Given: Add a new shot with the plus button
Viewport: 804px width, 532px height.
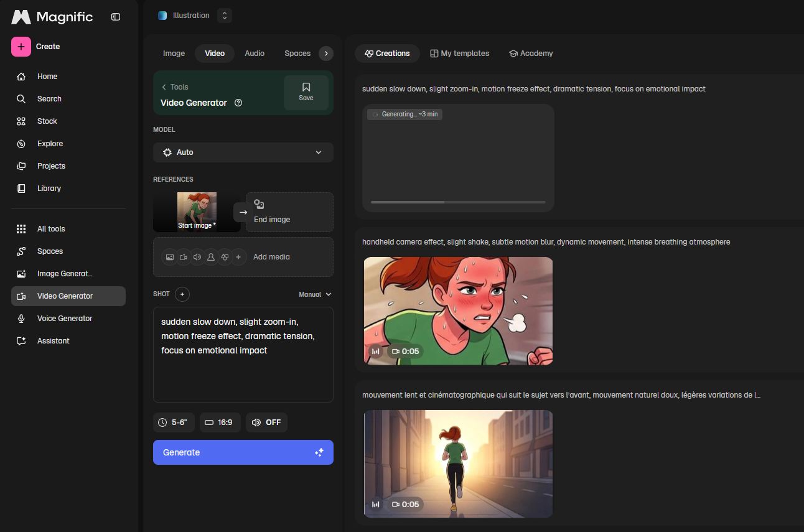Looking at the screenshot, I should tap(182, 294).
